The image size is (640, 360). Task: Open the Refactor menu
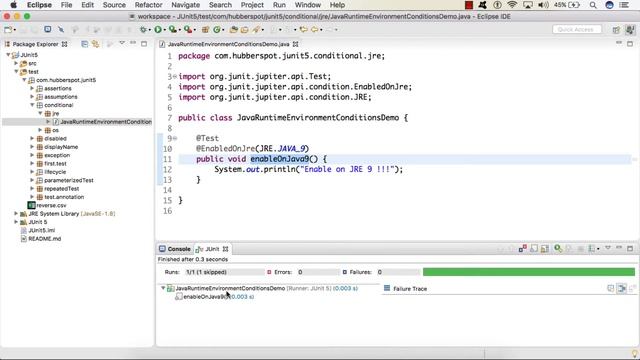149,5
